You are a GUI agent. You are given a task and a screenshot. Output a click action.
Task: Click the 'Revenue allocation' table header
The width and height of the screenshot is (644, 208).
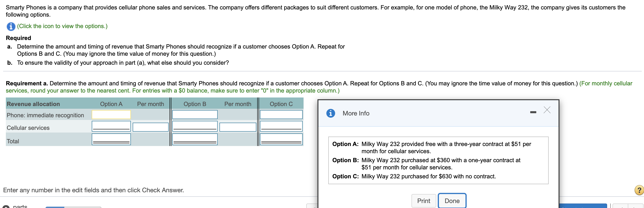click(33, 104)
